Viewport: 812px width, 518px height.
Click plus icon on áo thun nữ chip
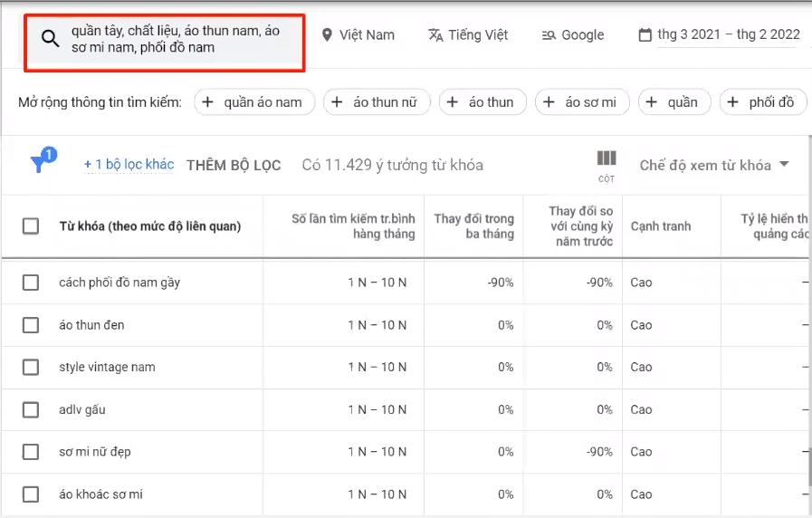pyautogui.click(x=337, y=102)
